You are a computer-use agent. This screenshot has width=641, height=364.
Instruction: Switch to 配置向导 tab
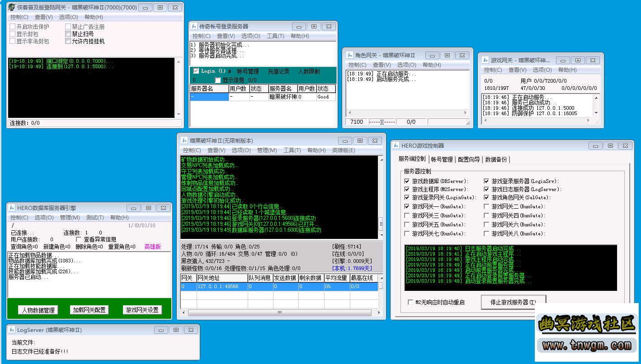click(x=469, y=159)
